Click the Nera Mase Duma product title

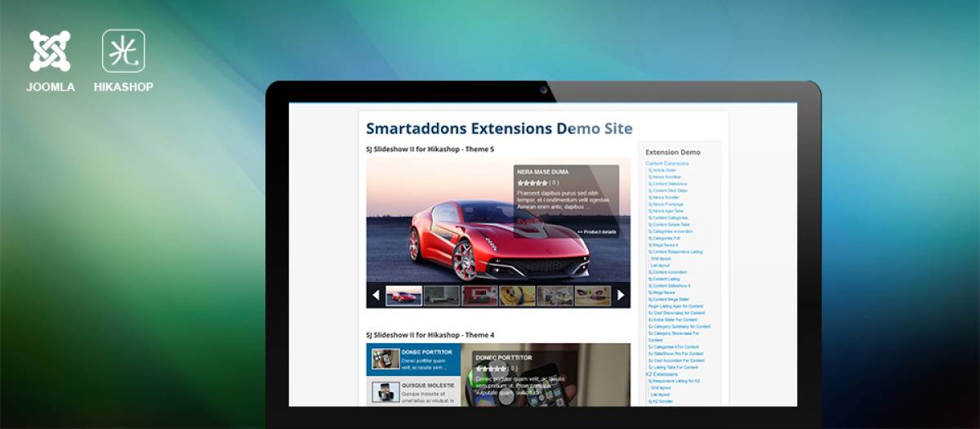542,172
